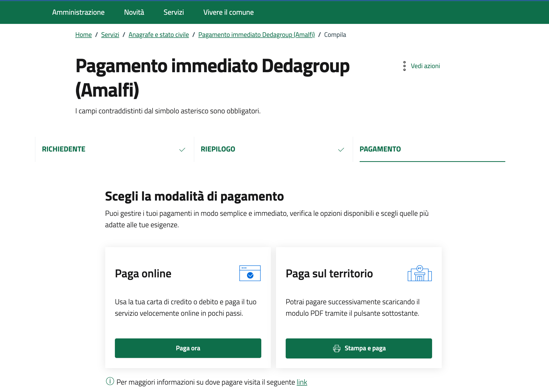
Task: Click the checkmark icon beside Riepilogo step
Action: tap(341, 149)
